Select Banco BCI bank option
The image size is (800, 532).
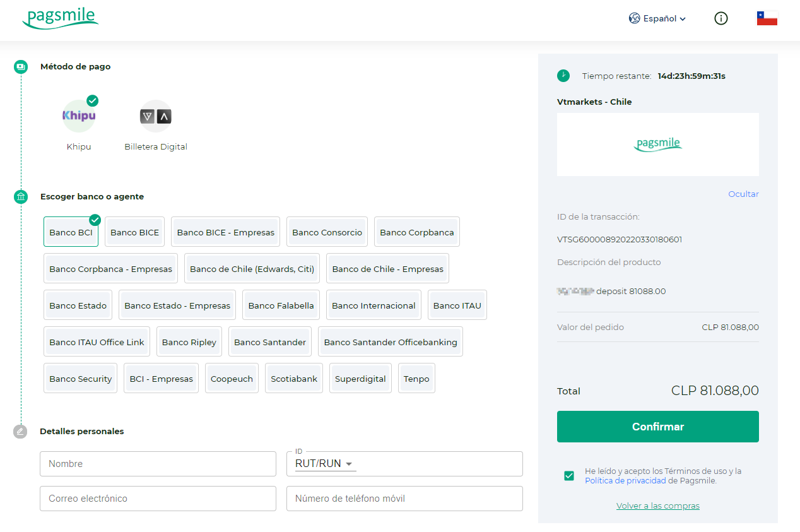coord(71,232)
